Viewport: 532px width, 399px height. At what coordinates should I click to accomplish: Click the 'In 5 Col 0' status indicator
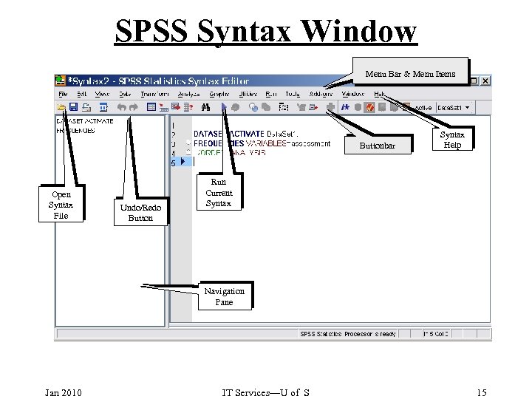436,334
